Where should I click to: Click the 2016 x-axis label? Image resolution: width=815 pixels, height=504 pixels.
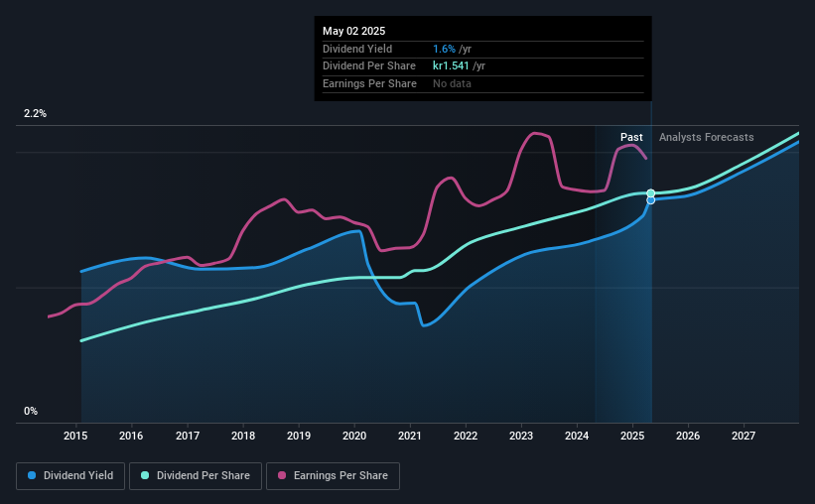click(131, 436)
